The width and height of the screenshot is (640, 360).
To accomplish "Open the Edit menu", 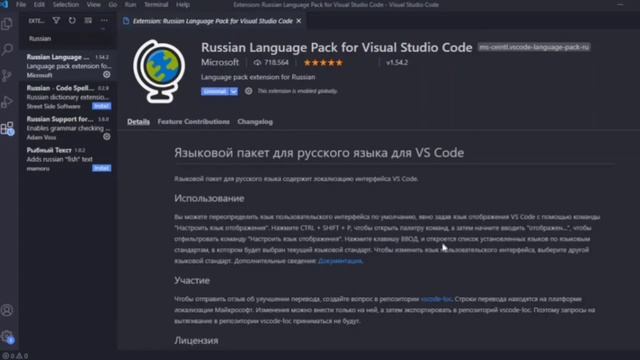I will pos(39,4).
